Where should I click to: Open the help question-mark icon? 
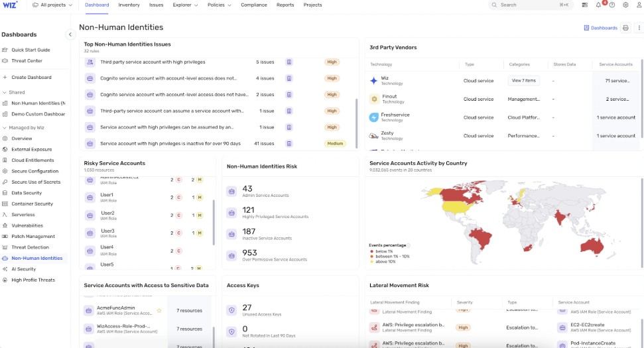point(612,5)
